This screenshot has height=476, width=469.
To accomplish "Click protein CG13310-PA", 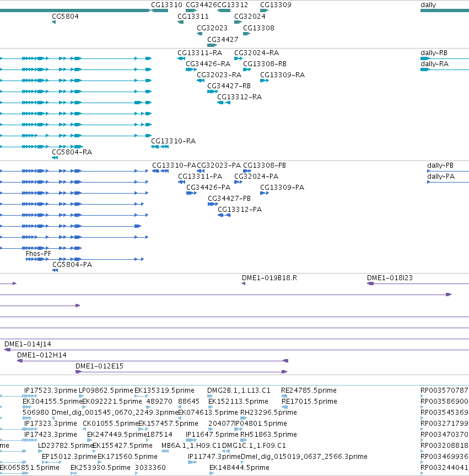I will 174,165.
